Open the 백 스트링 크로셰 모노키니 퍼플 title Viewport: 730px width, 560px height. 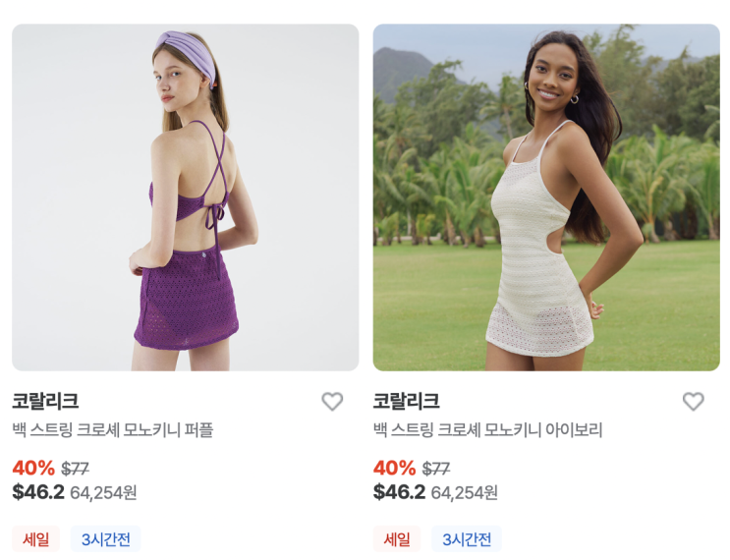click(x=113, y=429)
